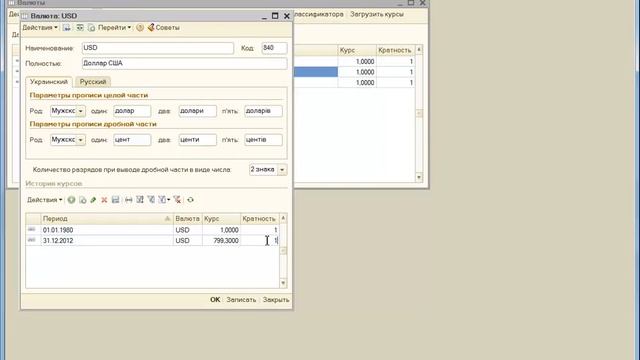Click Курс column header in Валюты window
The width and height of the screenshot is (640, 360).
[357, 50]
